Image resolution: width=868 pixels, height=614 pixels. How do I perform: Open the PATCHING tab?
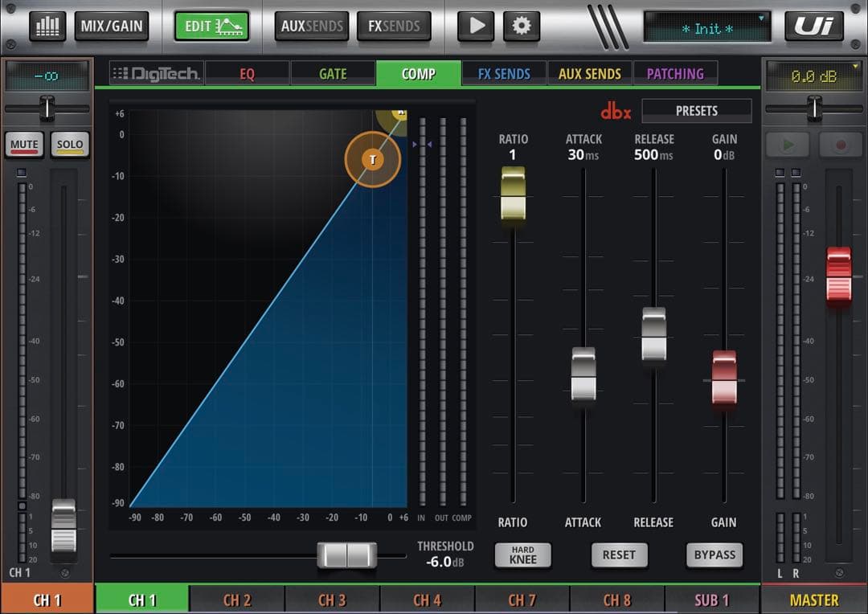coord(675,74)
